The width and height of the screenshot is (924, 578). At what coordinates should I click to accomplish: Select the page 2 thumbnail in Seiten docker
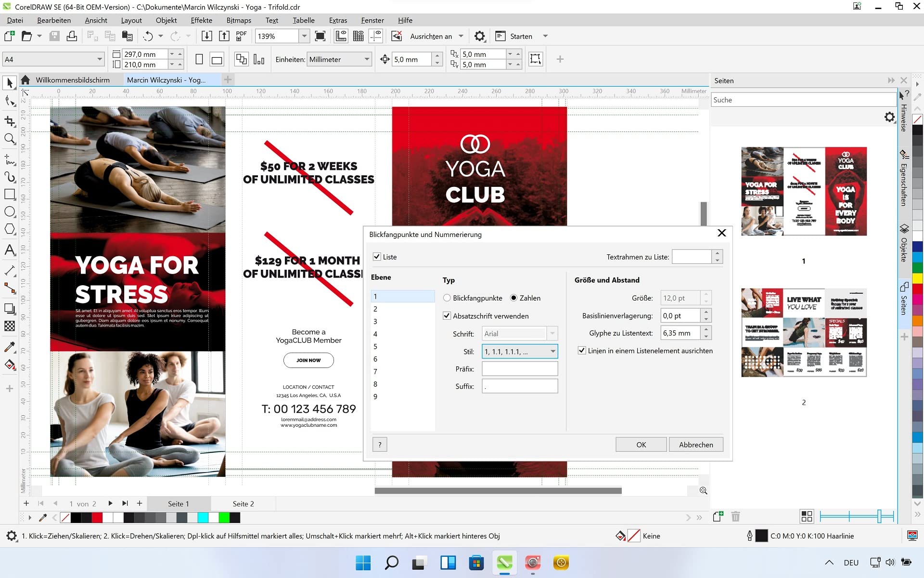pos(804,332)
